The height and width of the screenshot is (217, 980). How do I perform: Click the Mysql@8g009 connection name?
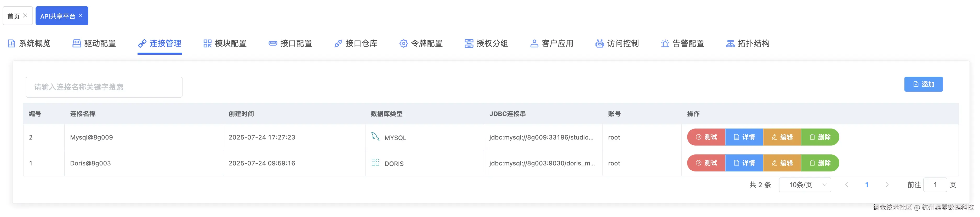pos(91,137)
